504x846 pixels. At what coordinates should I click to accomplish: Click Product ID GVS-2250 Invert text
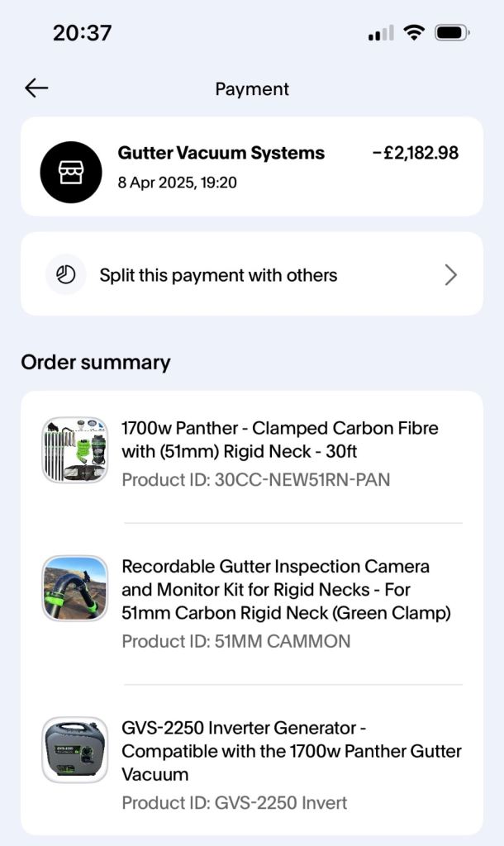[x=234, y=802]
